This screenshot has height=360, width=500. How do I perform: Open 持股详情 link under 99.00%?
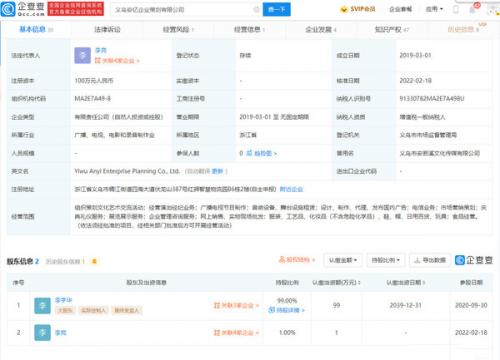pyautogui.click(x=287, y=310)
